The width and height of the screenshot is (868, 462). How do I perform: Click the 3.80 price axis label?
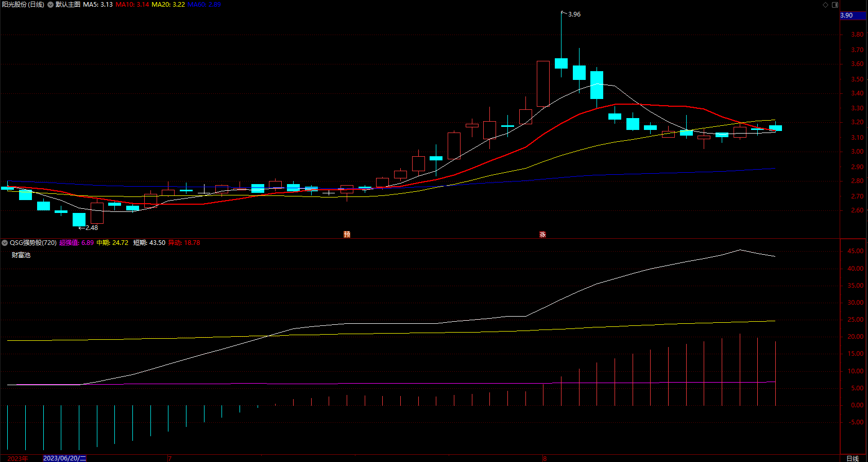click(857, 35)
